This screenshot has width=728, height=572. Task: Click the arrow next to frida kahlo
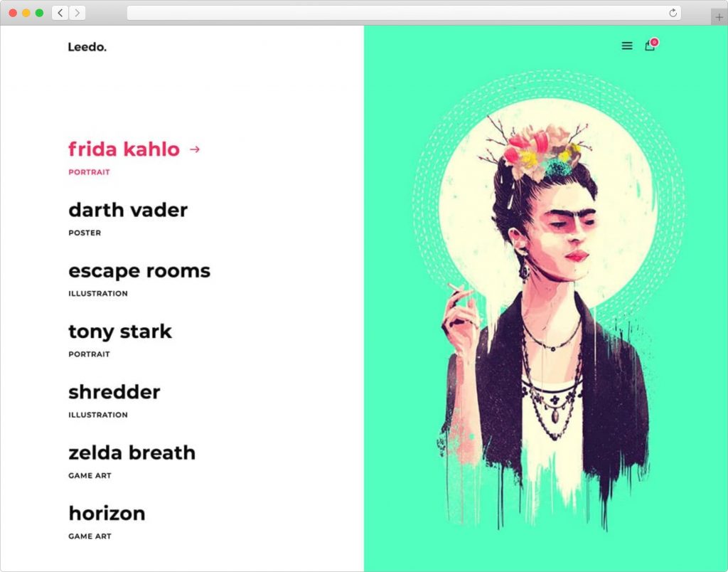pos(195,149)
